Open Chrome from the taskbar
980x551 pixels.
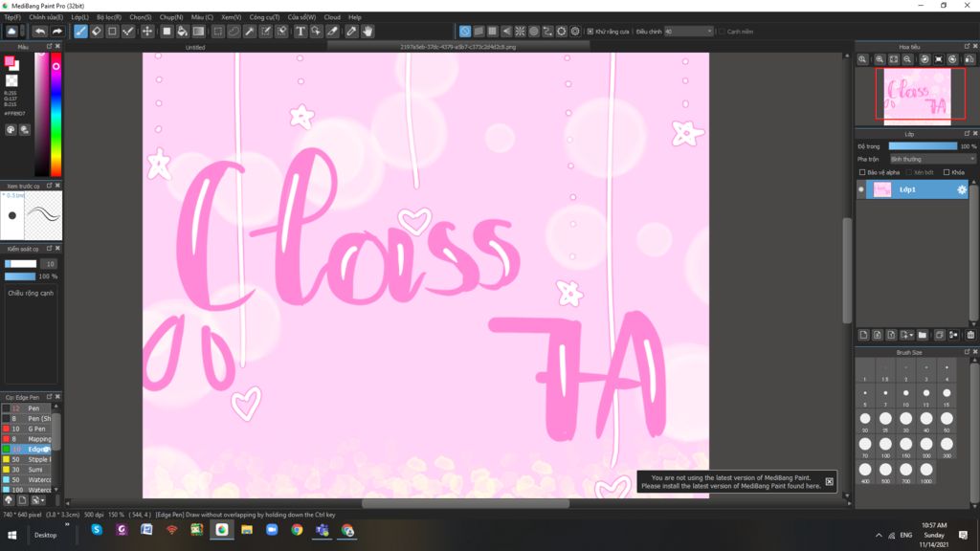point(297,530)
